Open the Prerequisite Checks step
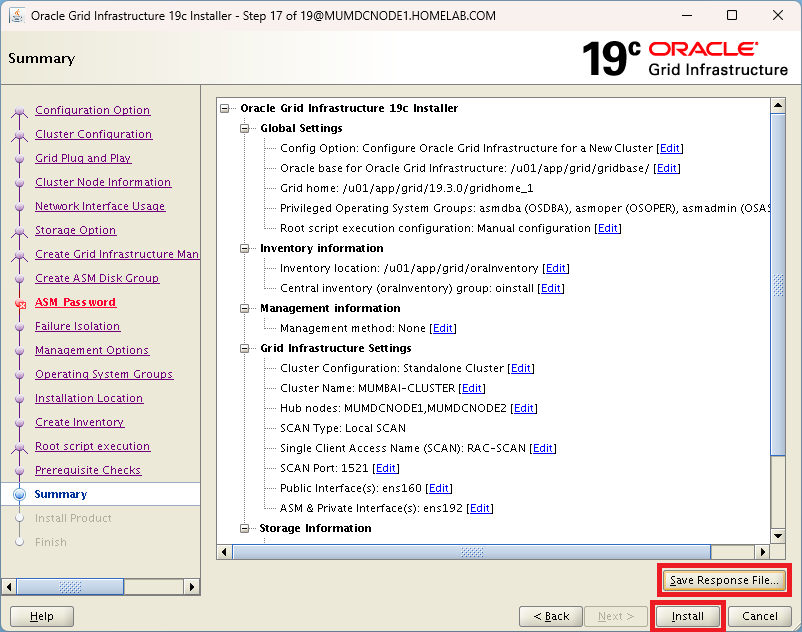Viewport: 802px width, 632px height. [x=88, y=470]
